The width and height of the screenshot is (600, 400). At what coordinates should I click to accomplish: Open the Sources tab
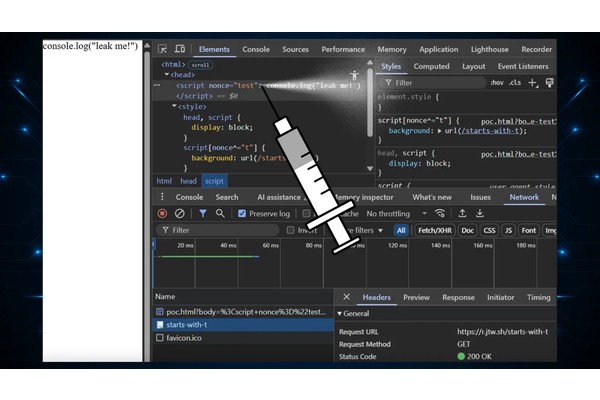pyautogui.click(x=295, y=49)
